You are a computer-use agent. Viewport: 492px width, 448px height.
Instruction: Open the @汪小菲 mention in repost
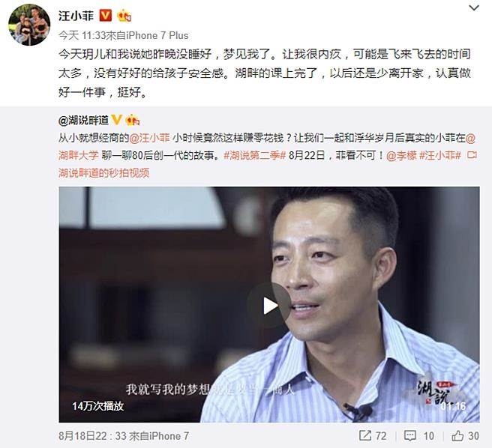pos(150,138)
